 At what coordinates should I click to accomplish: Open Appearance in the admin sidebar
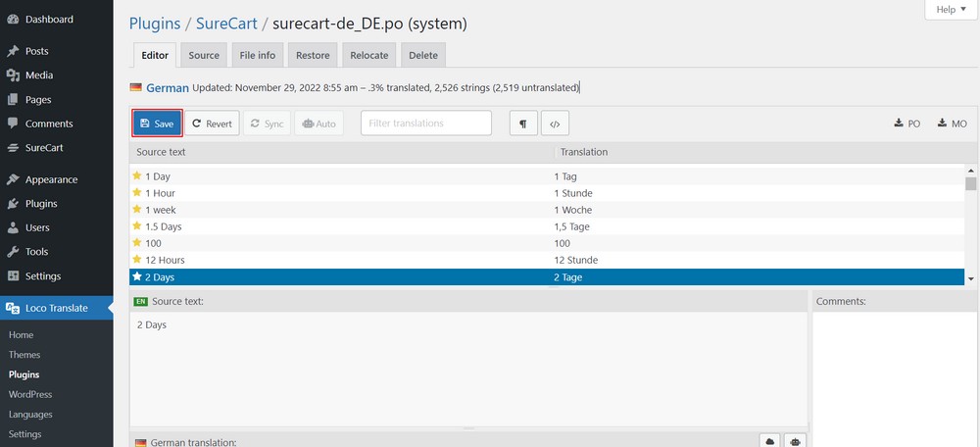tap(51, 179)
